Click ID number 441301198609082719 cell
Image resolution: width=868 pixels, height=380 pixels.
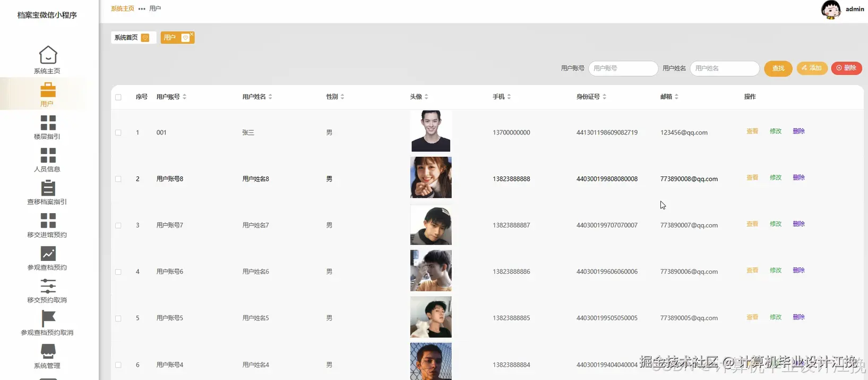tap(607, 133)
